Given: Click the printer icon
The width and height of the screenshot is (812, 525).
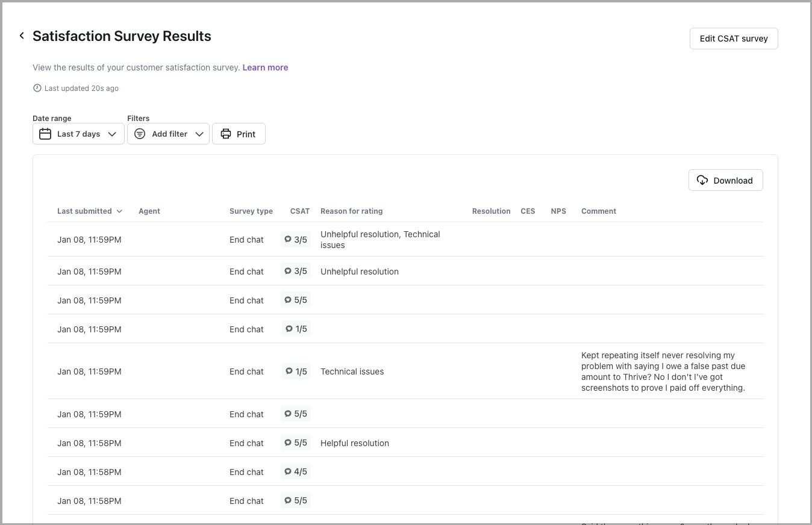Looking at the screenshot, I should tap(226, 134).
